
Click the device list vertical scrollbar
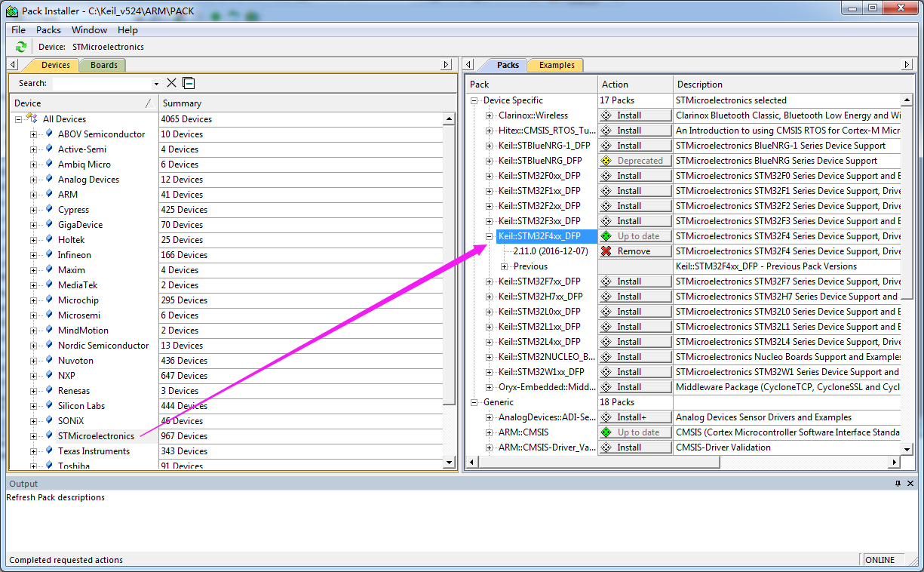click(450, 290)
